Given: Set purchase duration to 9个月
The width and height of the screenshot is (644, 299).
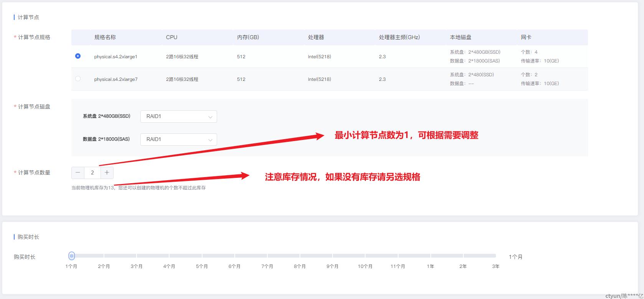Looking at the screenshot, I should (333, 256).
